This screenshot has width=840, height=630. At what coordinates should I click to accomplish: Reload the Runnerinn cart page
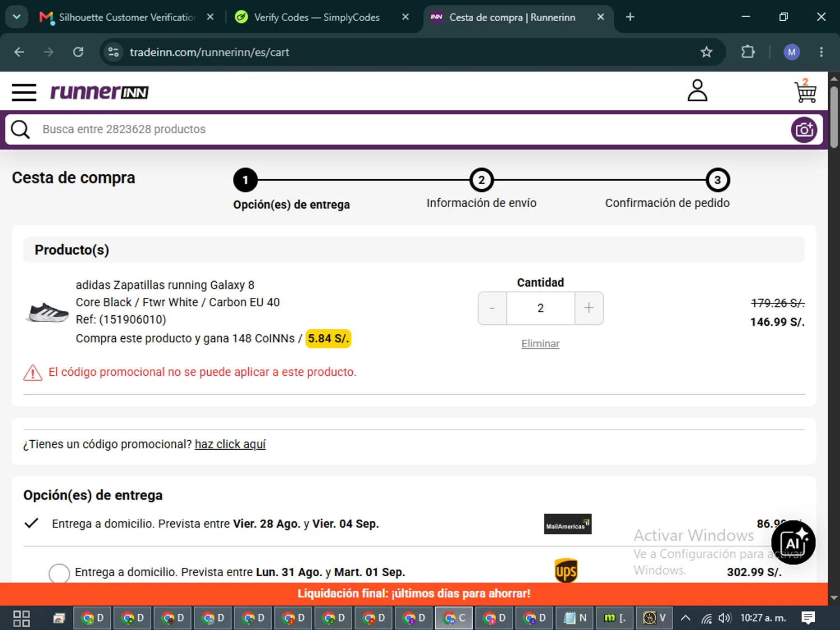(x=78, y=52)
